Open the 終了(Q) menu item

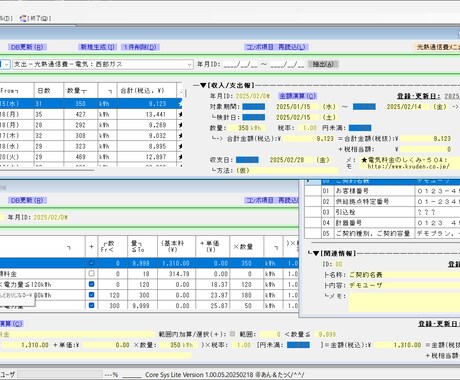coord(35,18)
